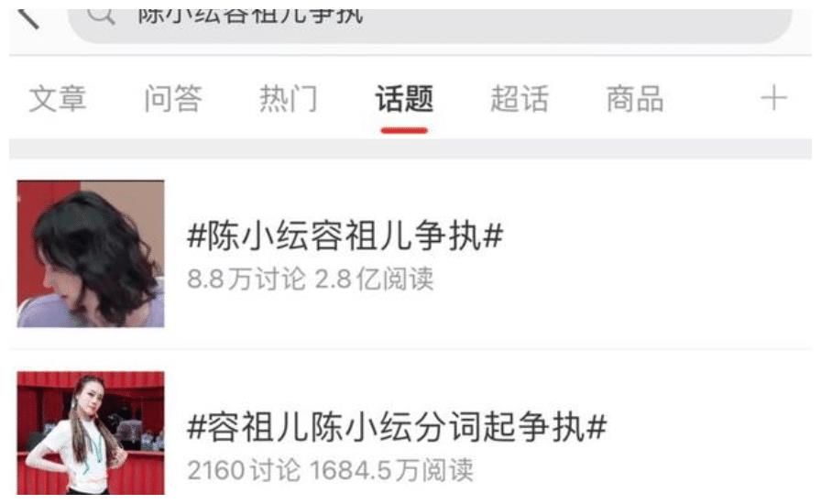
Task: Click the magnifier search icon
Action: (102, 16)
